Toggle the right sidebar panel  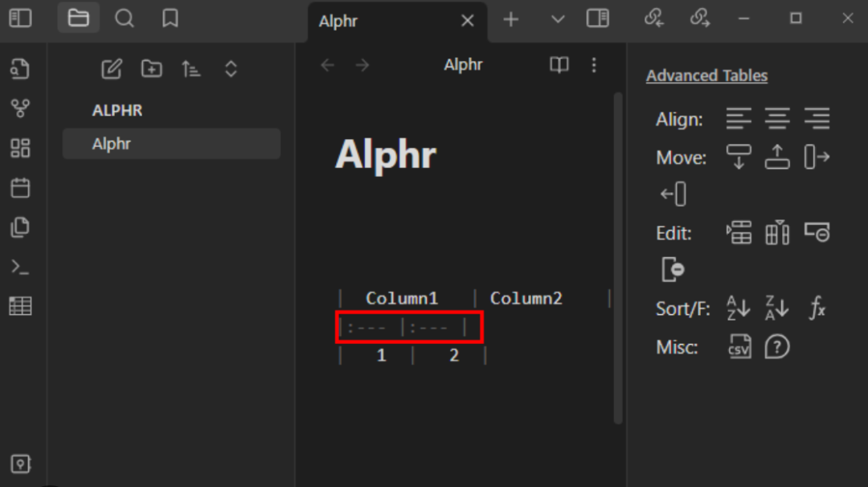tap(598, 18)
